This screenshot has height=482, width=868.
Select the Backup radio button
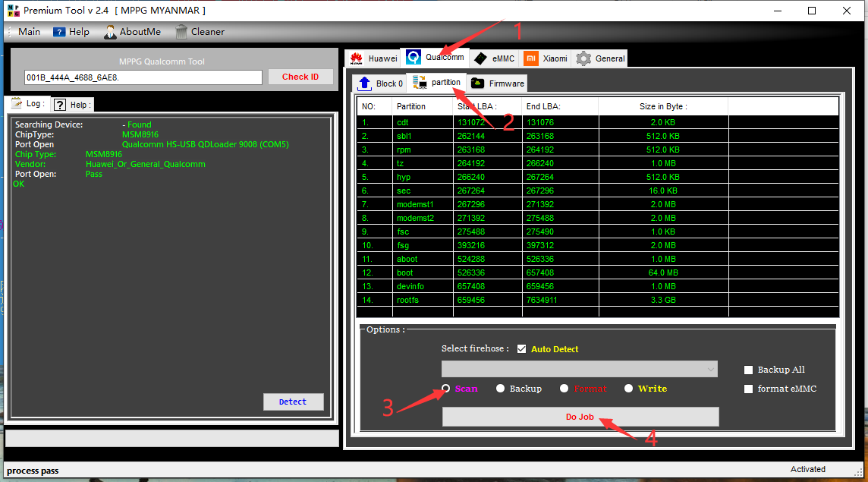(501, 389)
